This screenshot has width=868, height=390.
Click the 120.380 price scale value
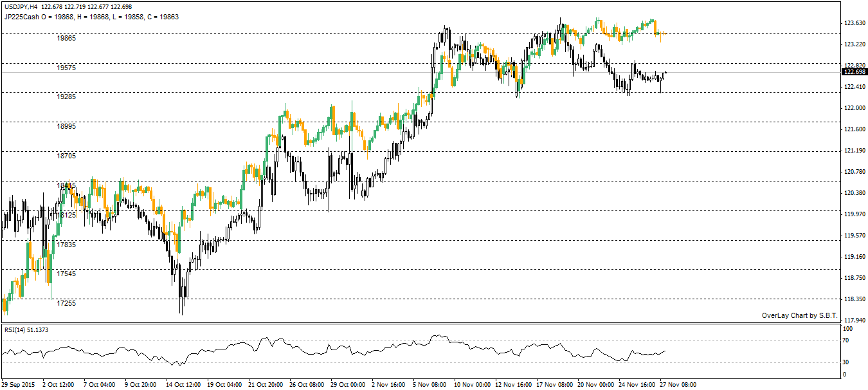(x=854, y=193)
